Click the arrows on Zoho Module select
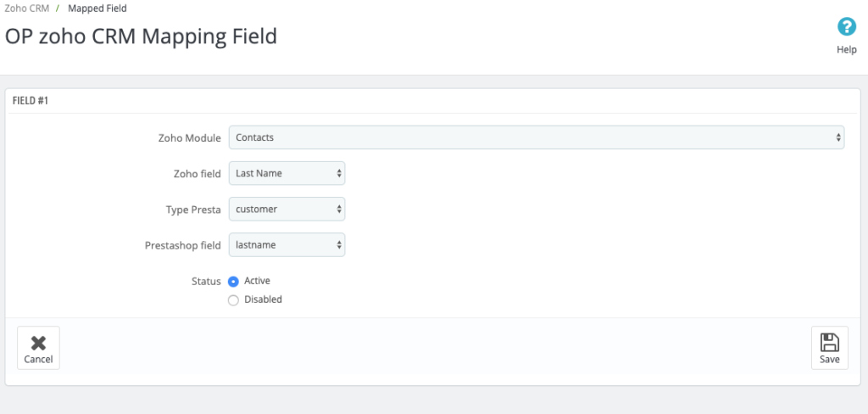 coord(838,137)
